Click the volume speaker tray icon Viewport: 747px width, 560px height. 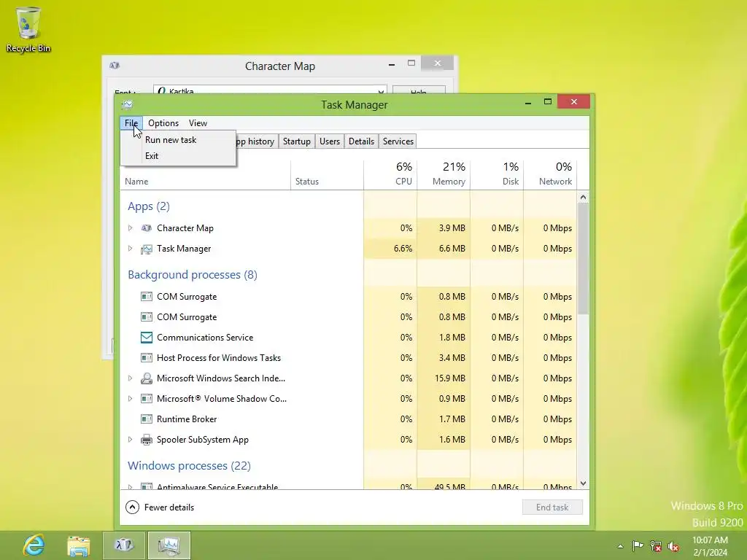(x=673, y=546)
